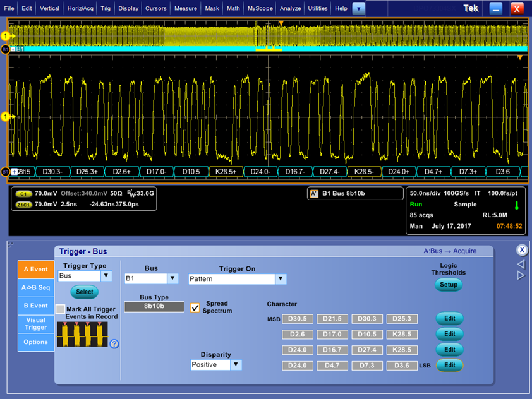Open the MyScope menu
Screen dimensions: 532x399
click(x=260, y=9)
